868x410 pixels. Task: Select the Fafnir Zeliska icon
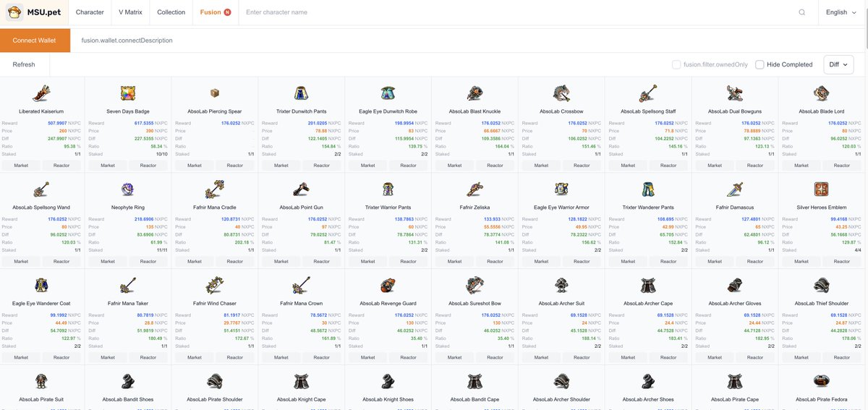point(475,189)
